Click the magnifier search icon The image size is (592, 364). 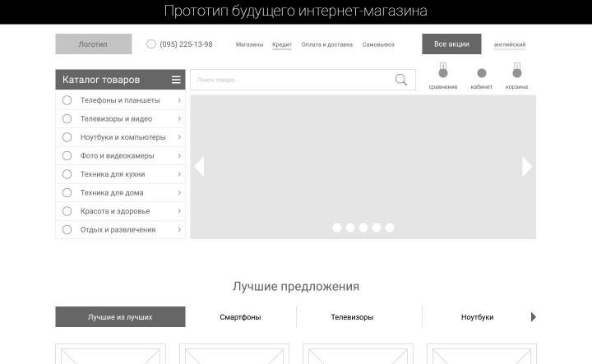401,80
